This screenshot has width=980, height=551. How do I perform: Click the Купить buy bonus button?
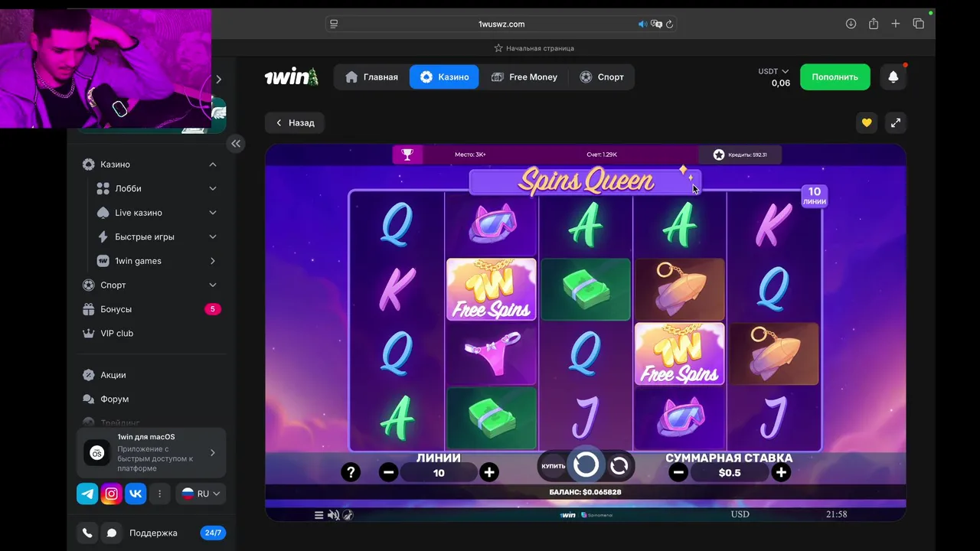click(x=554, y=466)
